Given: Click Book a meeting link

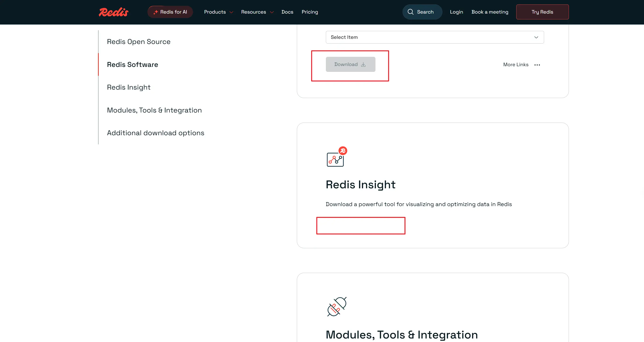Looking at the screenshot, I should (x=490, y=12).
